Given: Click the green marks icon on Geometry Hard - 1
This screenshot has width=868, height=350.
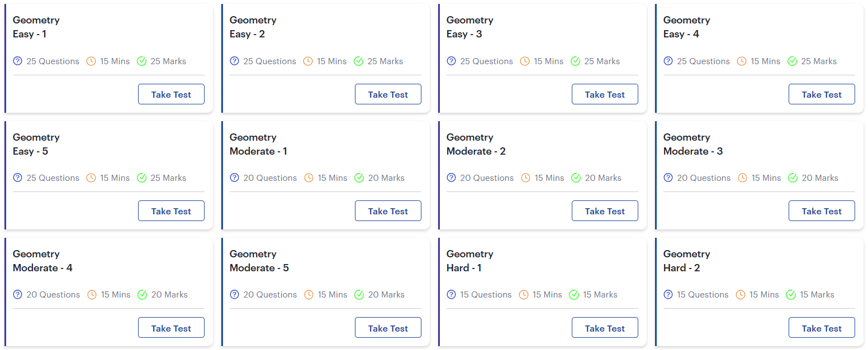Looking at the screenshot, I should (573, 294).
